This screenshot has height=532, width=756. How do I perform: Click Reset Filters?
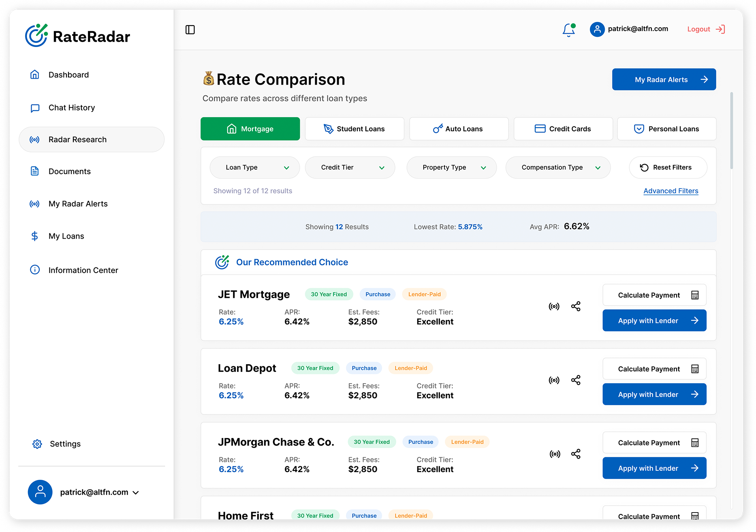[668, 167]
